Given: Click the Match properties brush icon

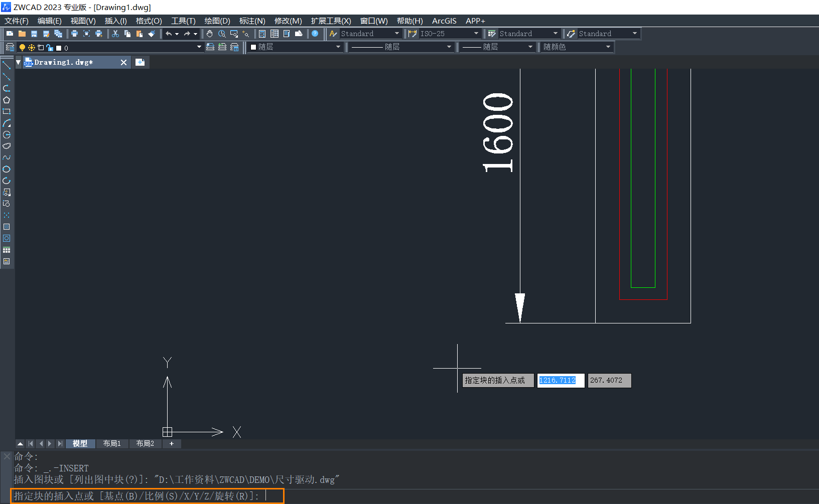Looking at the screenshot, I should pyautogui.click(x=152, y=34).
